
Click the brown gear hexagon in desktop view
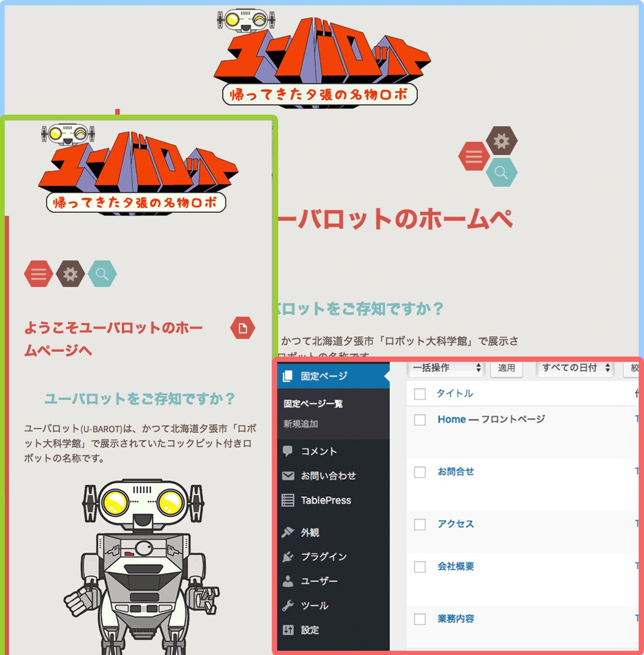point(501,141)
